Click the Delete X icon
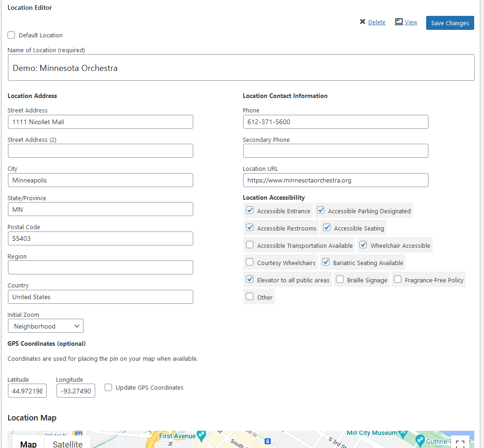 pyautogui.click(x=362, y=22)
